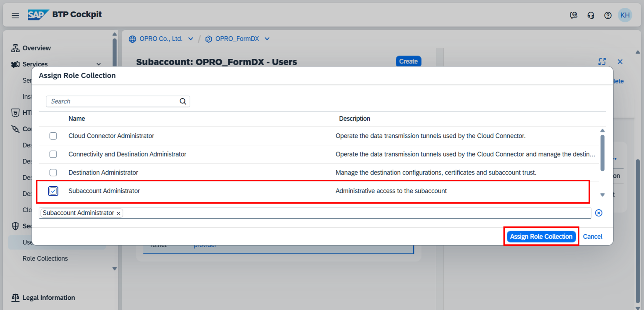The width and height of the screenshot is (644, 310).
Task: Expand the OPRO Co., Ltd. breadcrumb dropdown
Action: point(190,39)
